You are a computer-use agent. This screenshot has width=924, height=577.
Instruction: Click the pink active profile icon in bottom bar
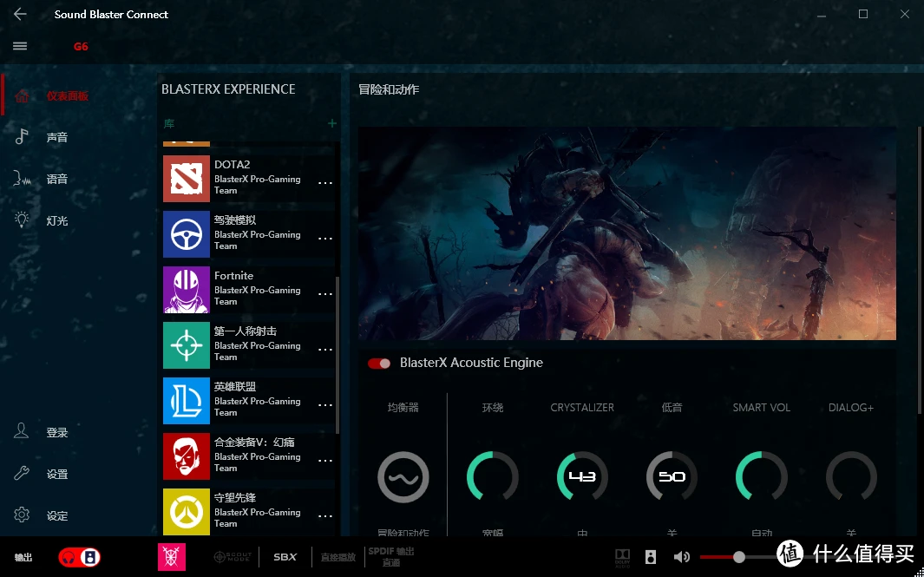(x=172, y=557)
